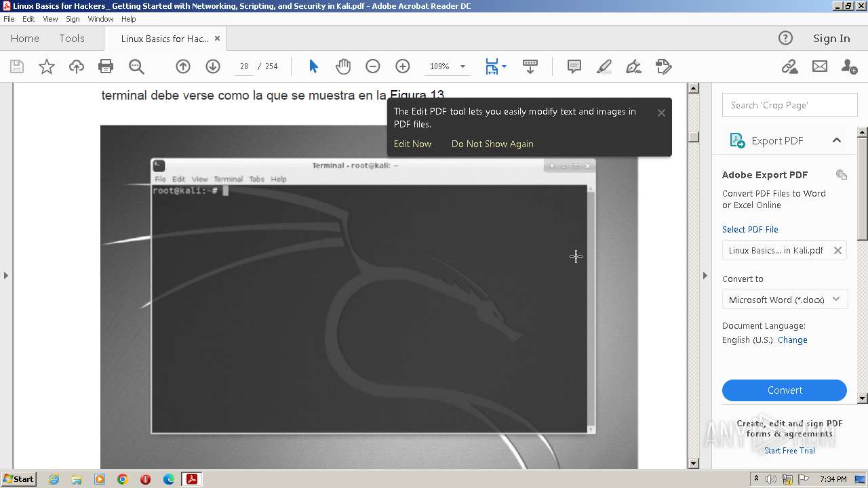
Task: Open the Window menu
Action: click(100, 19)
